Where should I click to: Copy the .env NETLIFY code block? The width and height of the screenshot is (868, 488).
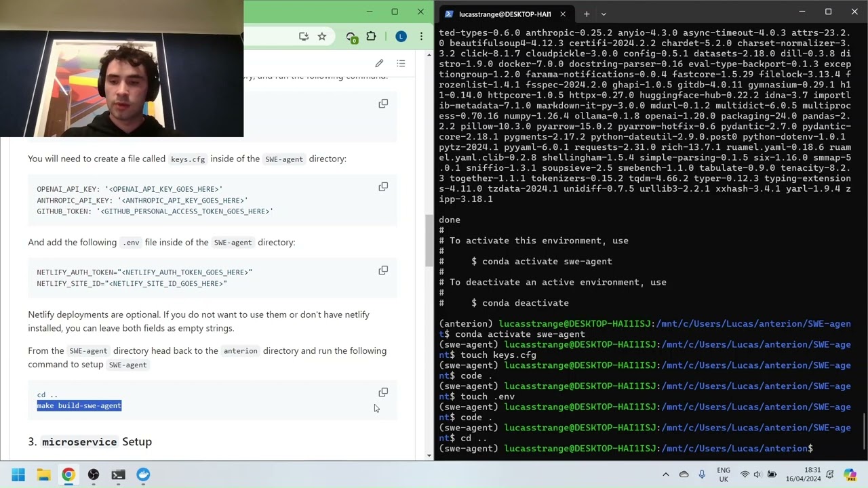pyautogui.click(x=383, y=270)
